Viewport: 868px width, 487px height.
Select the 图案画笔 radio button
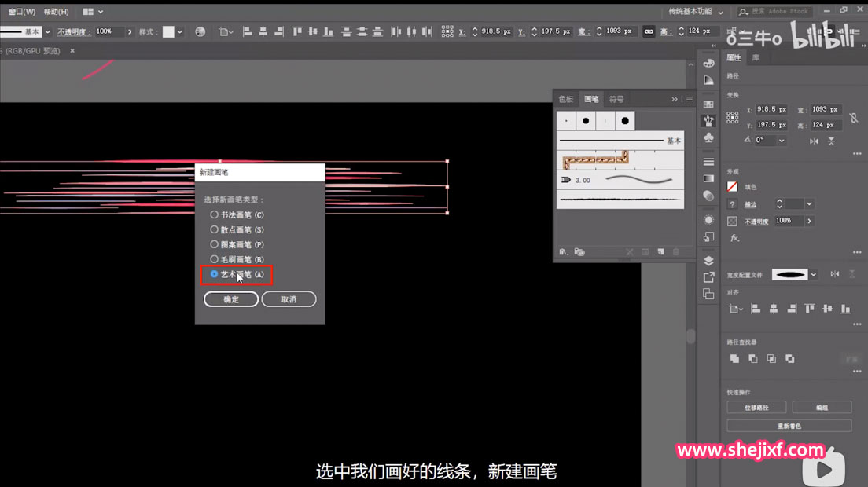tap(215, 244)
